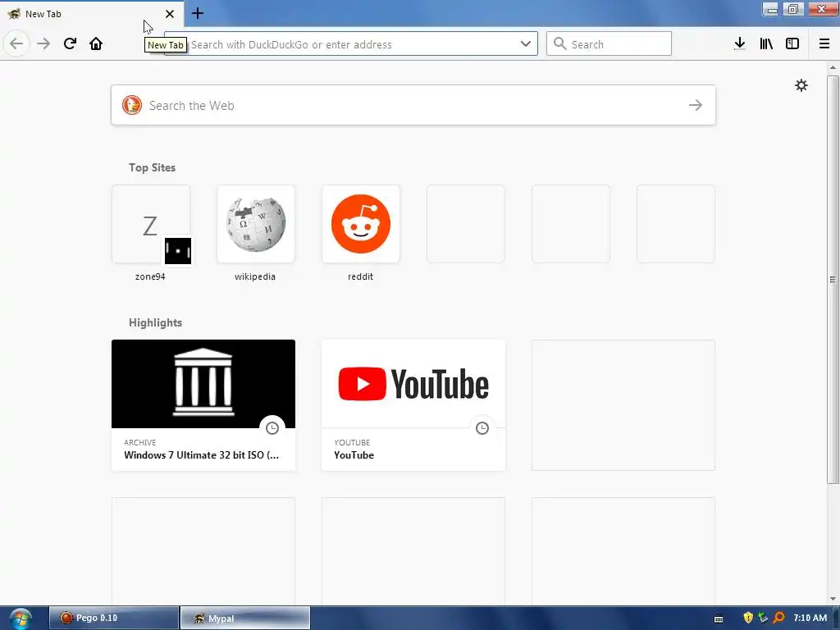Click the toolbar Search box
This screenshot has height=630, width=840.
click(609, 44)
